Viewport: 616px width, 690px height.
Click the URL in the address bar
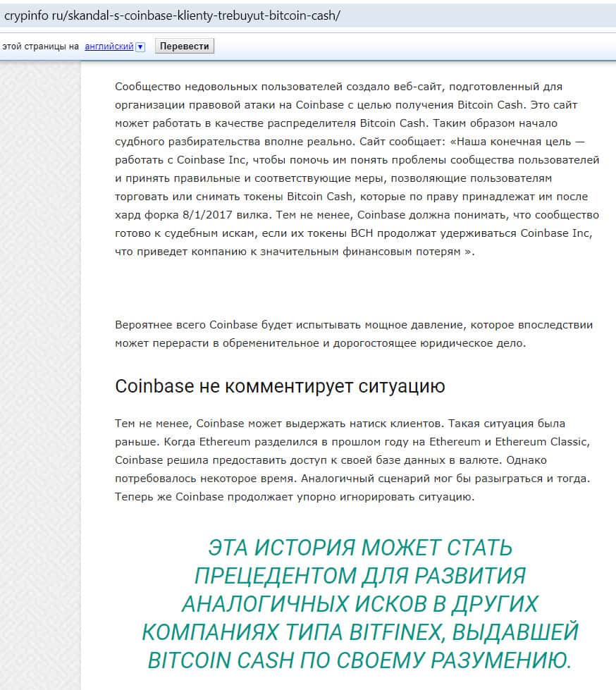pos(171,16)
